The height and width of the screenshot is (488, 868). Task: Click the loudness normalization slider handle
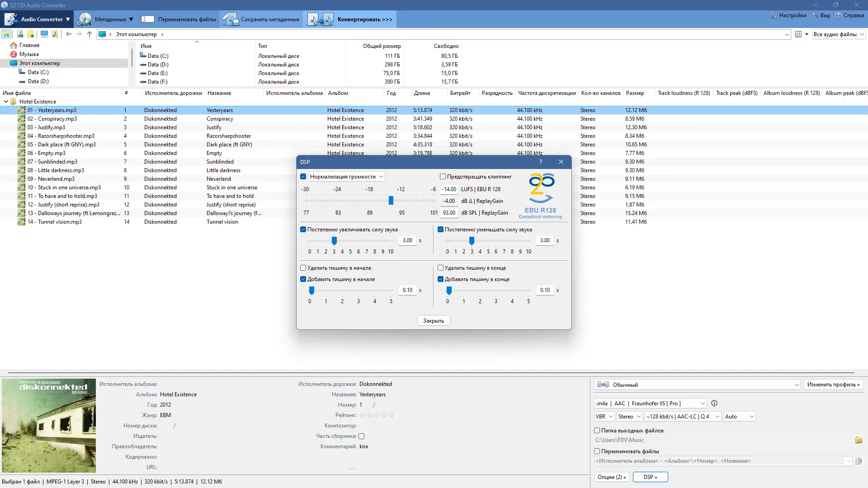coord(391,201)
